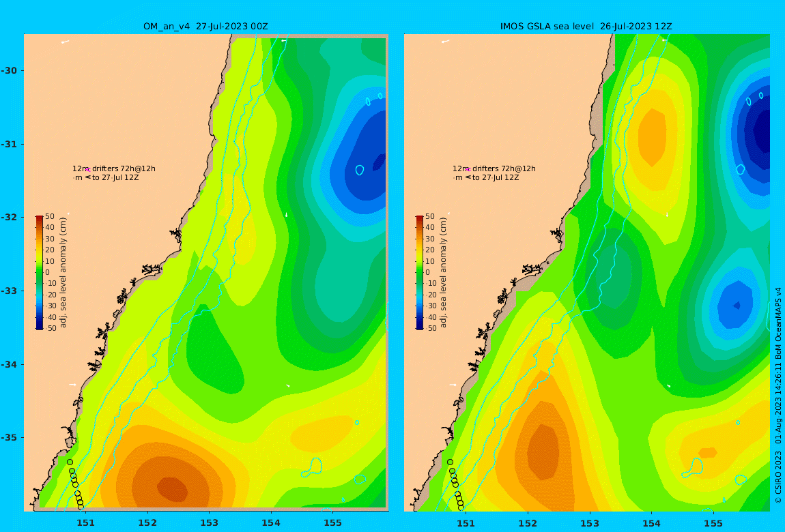Click longitude 153 label under the IMOS GSLA map
The height and width of the screenshot is (532, 785).
click(x=590, y=523)
